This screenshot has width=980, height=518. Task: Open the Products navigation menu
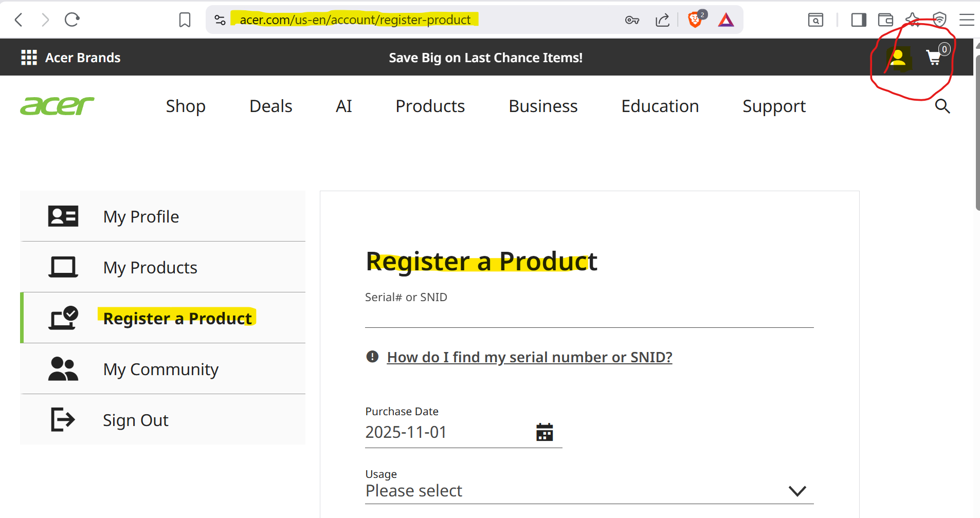430,106
